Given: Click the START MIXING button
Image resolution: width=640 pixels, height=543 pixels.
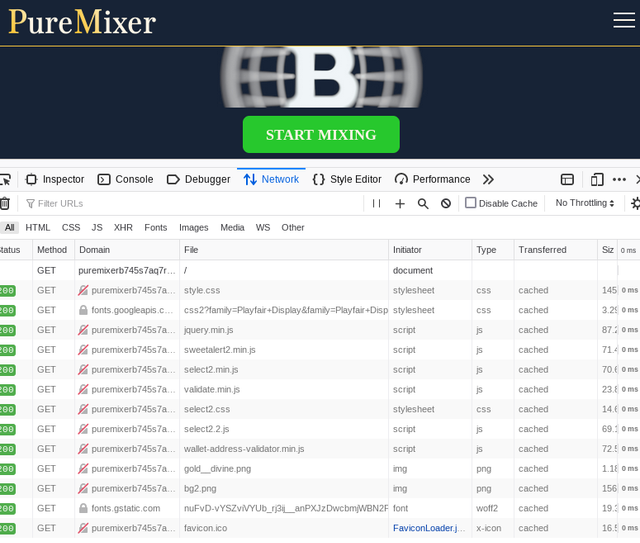Looking at the screenshot, I should 321,134.
